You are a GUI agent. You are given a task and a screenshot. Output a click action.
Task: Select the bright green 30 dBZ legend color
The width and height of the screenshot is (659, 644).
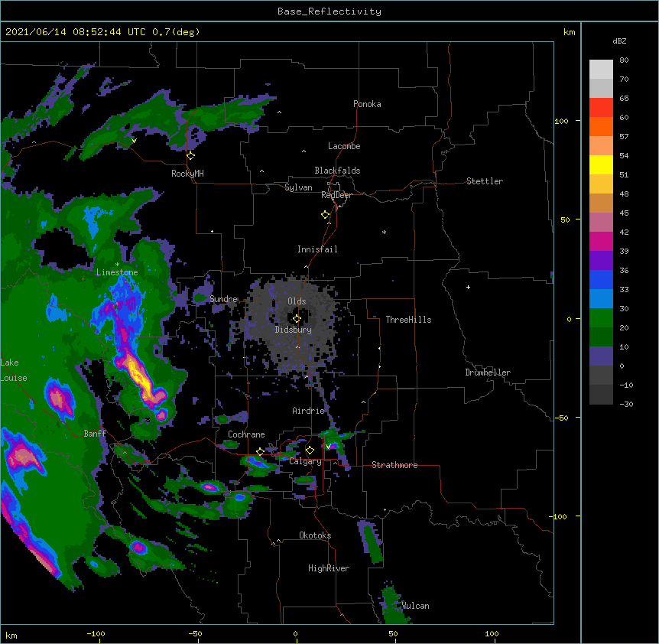tap(601, 318)
